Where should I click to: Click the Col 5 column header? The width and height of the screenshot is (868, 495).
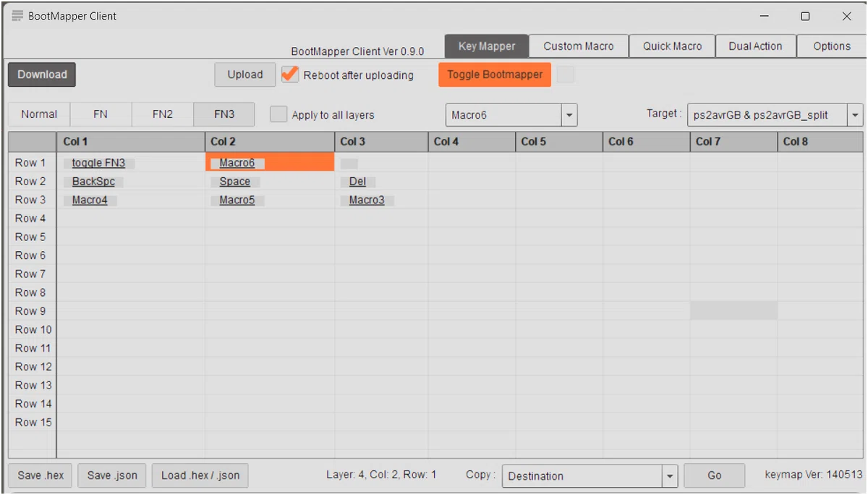tap(559, 142)
